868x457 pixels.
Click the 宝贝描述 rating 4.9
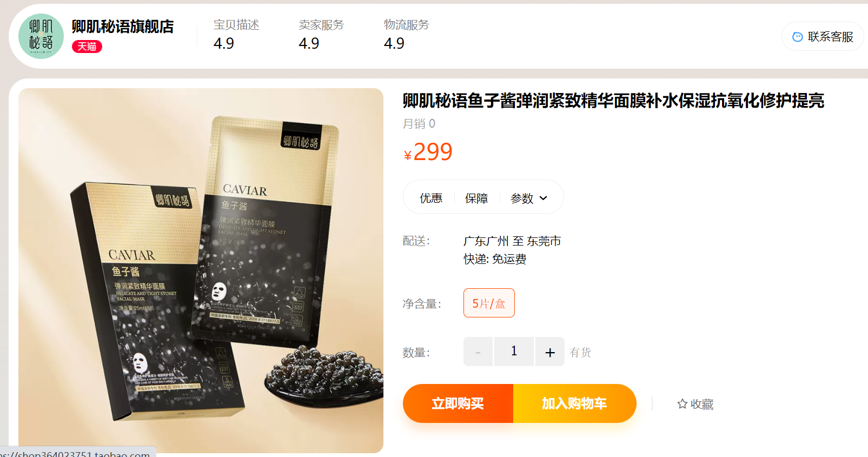[224, 43]
